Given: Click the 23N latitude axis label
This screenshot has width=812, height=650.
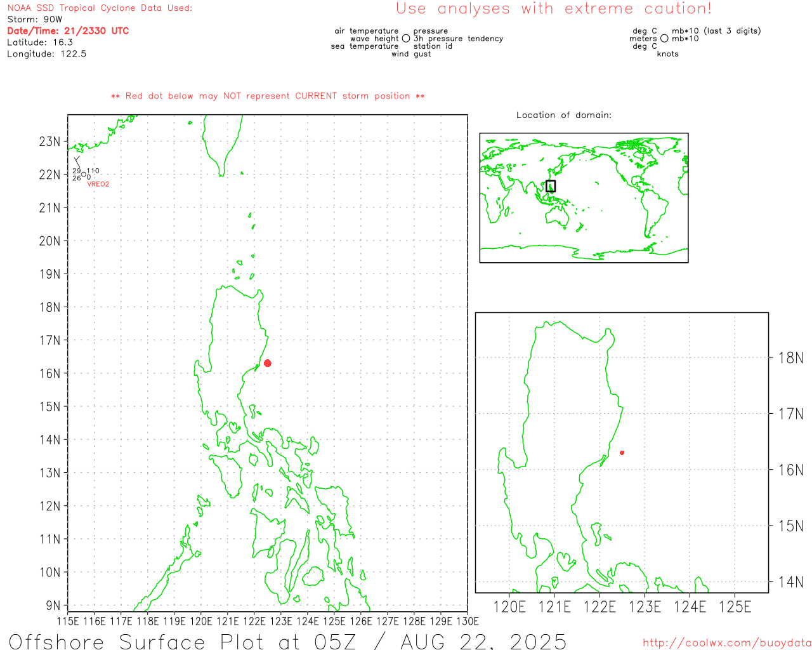Looking at the screenshot, I should point(49,142).
